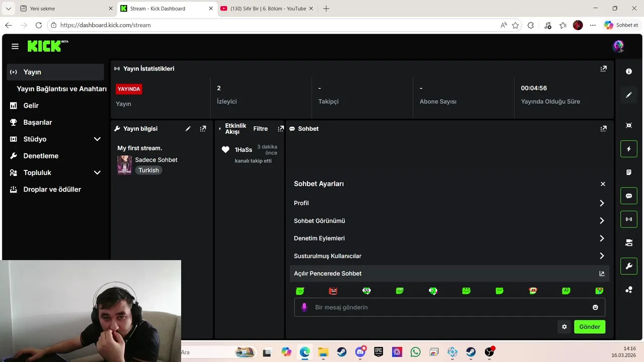Reload the page
Screen dimensions: 644x362
(x=39, y=25)
